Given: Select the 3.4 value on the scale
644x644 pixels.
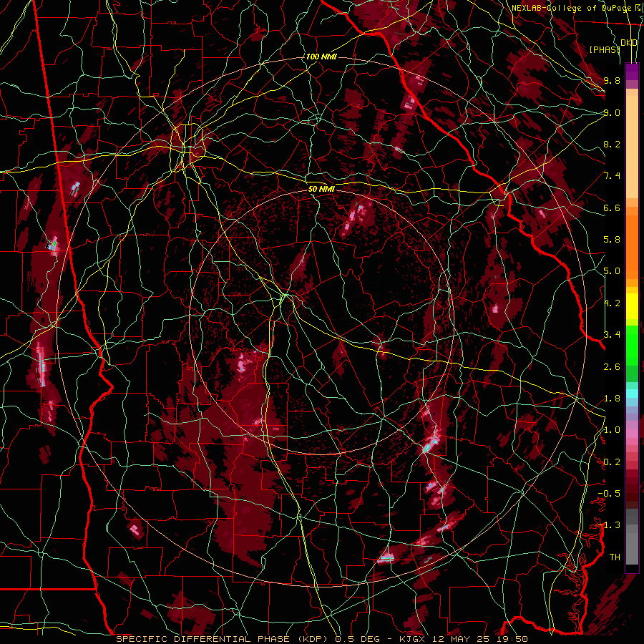Looking at the screenshot, I should [612, 335].
